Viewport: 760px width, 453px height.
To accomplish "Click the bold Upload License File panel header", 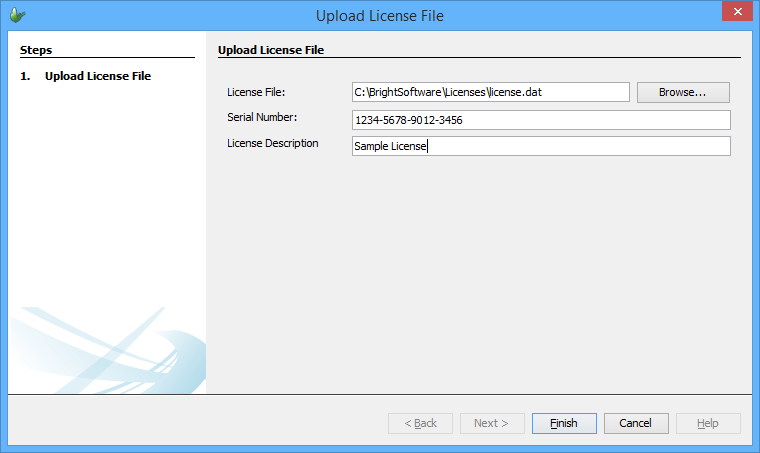I will click(x=270, y=49).
